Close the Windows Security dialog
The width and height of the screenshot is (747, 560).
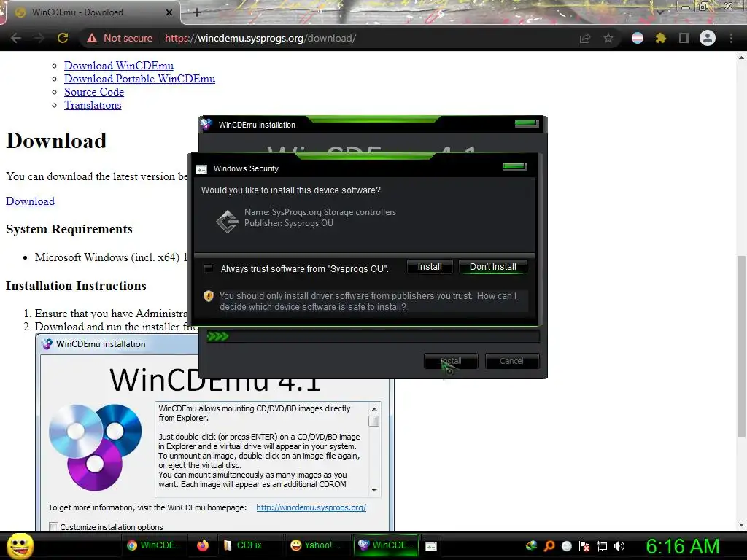[515, 167]
